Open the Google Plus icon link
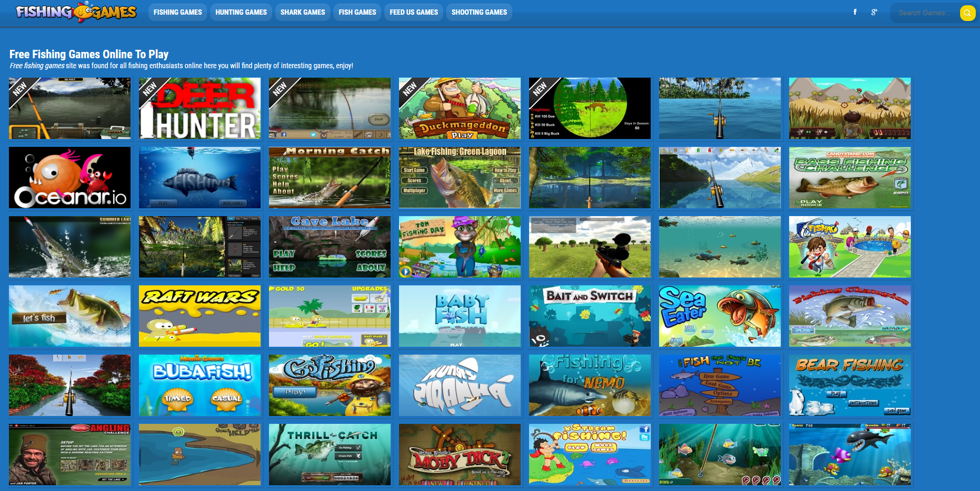Viewport: 980px width, 491px height. (874, 12)
